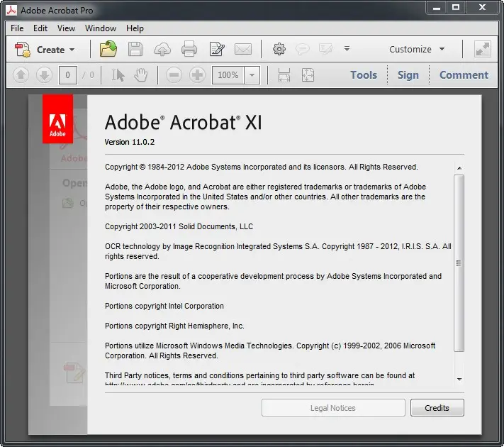
Task: Open the Window menu
Action: coord(101,28)
